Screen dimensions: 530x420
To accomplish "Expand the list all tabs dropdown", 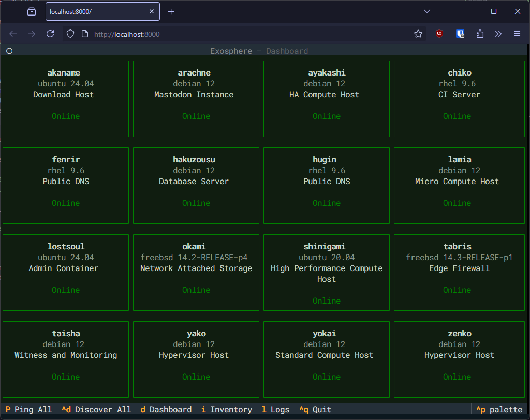I will click(x=427, y=11).
